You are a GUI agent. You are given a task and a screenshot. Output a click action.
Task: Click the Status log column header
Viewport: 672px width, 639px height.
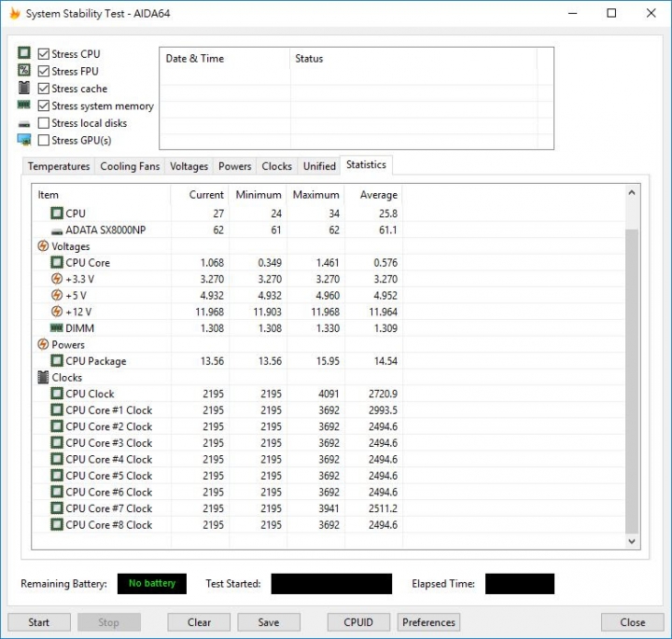pyautogui.click(x=413, y=59)
